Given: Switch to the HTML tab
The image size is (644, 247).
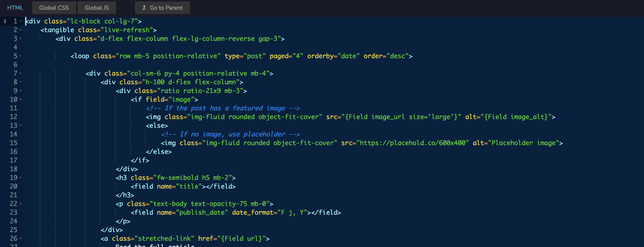Looking at the screenshot, I should click(15, 8).
